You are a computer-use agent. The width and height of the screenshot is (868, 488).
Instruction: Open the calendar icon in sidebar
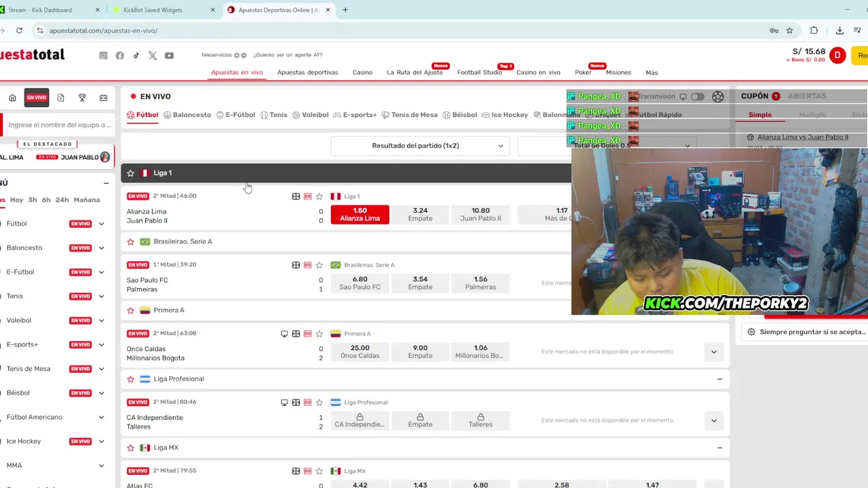pos(103,98)
